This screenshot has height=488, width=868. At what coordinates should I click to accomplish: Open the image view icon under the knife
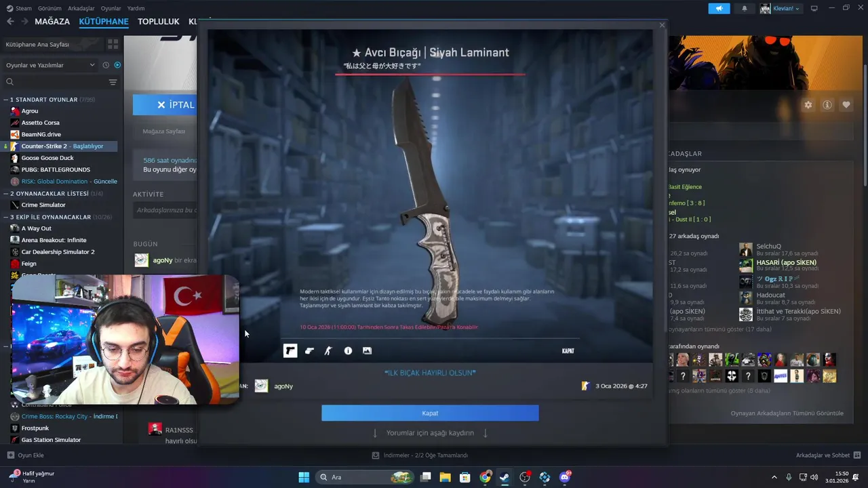367,350
